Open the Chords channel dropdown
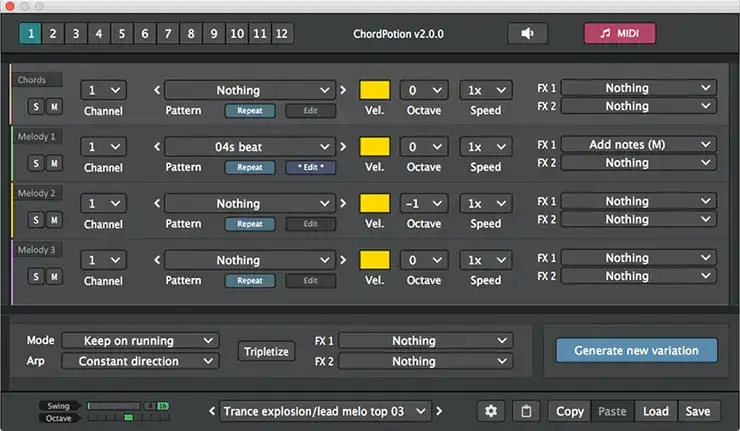 [x=103, y=90]
